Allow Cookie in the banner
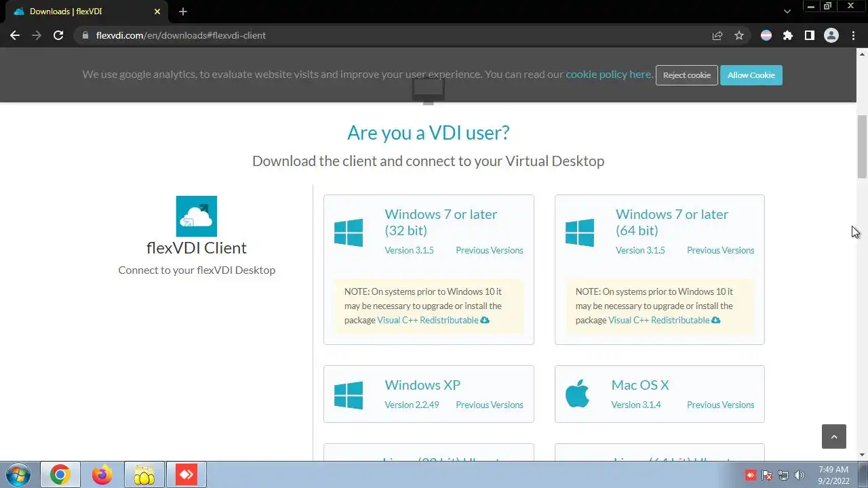This screenshot has width=868, height=488. (x=751, y=75)
